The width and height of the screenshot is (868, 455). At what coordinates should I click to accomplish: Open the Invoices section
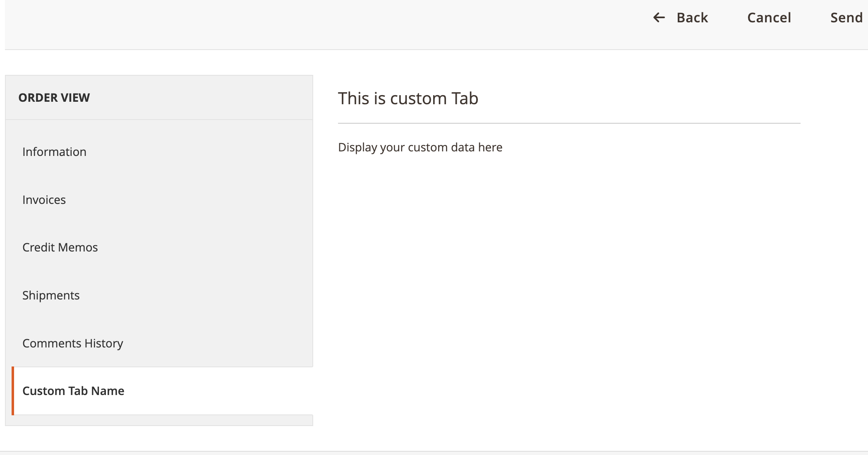44,199
